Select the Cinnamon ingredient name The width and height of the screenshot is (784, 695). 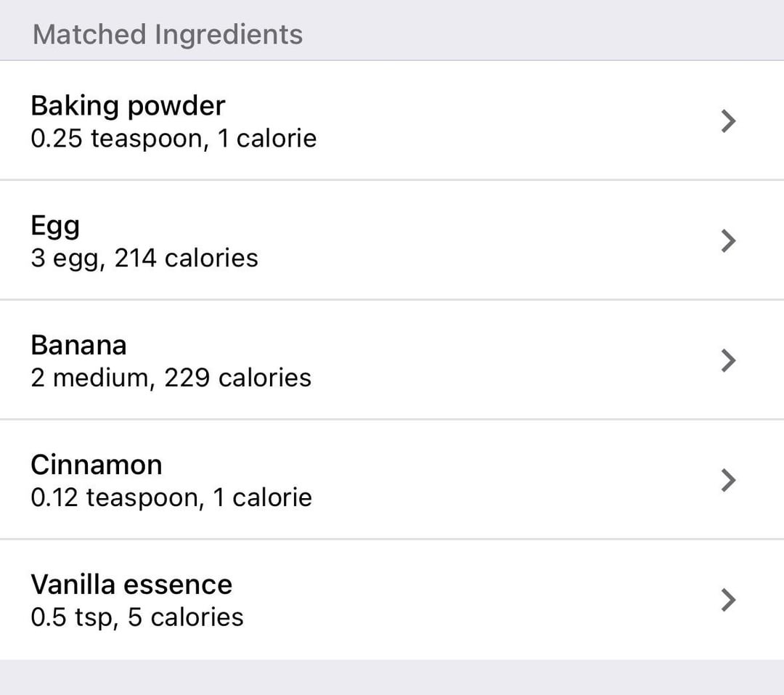coord(97,465)
